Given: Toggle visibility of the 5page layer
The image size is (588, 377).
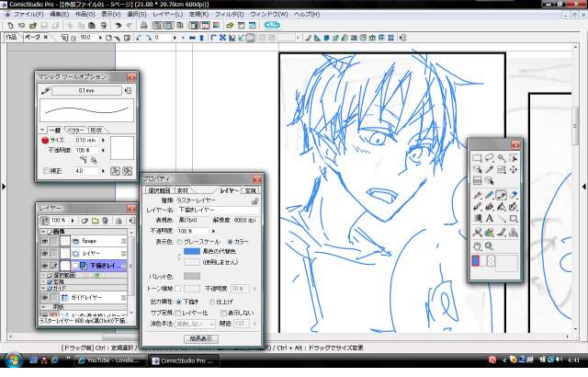Looking at the screenshot, I should click(45, 241).
